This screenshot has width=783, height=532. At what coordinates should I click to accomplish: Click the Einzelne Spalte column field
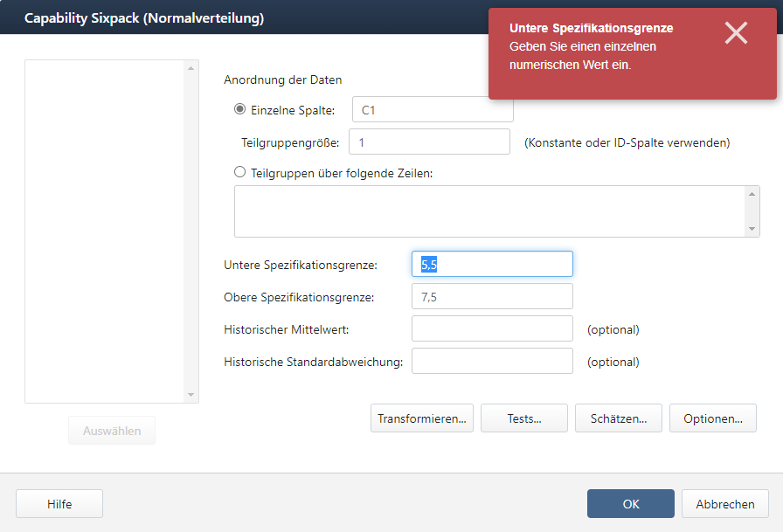pyautogui.click(x=433, y=110)
